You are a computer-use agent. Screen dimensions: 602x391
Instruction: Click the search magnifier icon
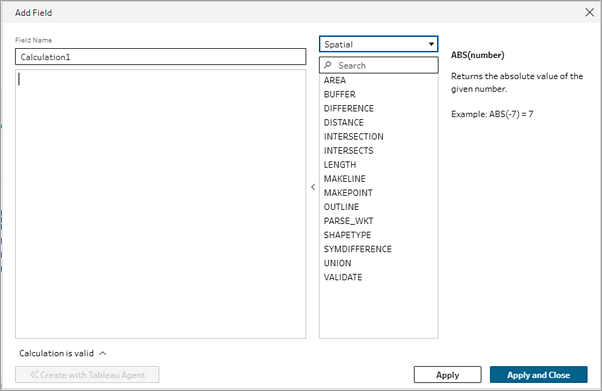(327, 65)
